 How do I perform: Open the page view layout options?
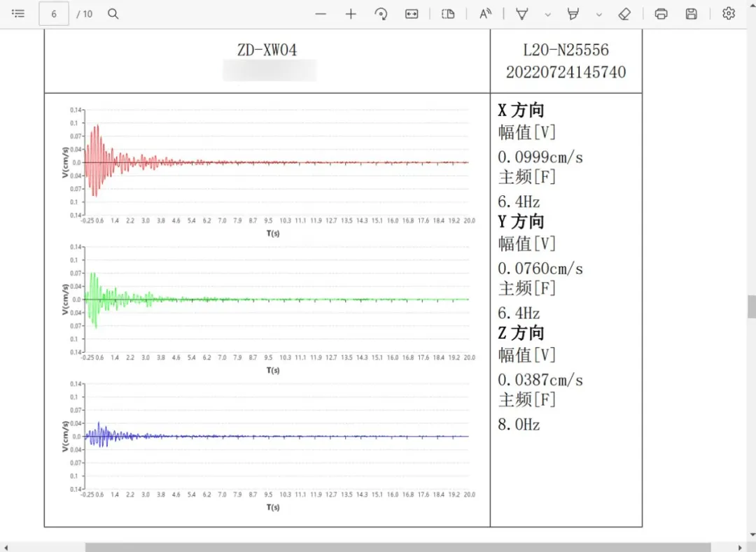(448, 14)
